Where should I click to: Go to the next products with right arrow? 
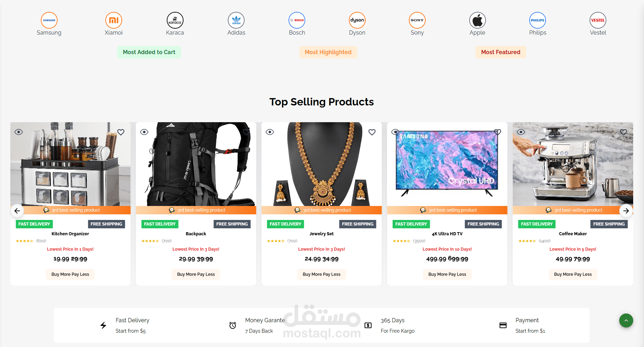pyautogui.click(x=626, y=211)
